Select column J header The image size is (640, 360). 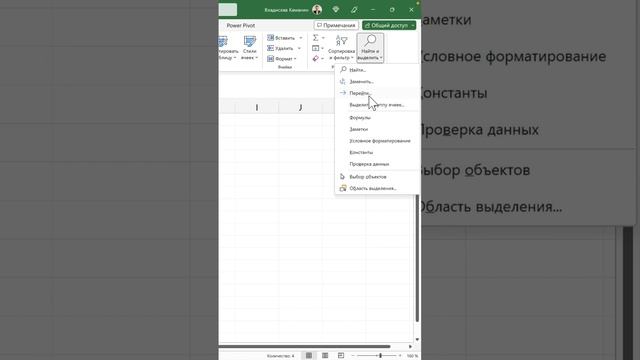pyautogui.click(x=300, y=107)
